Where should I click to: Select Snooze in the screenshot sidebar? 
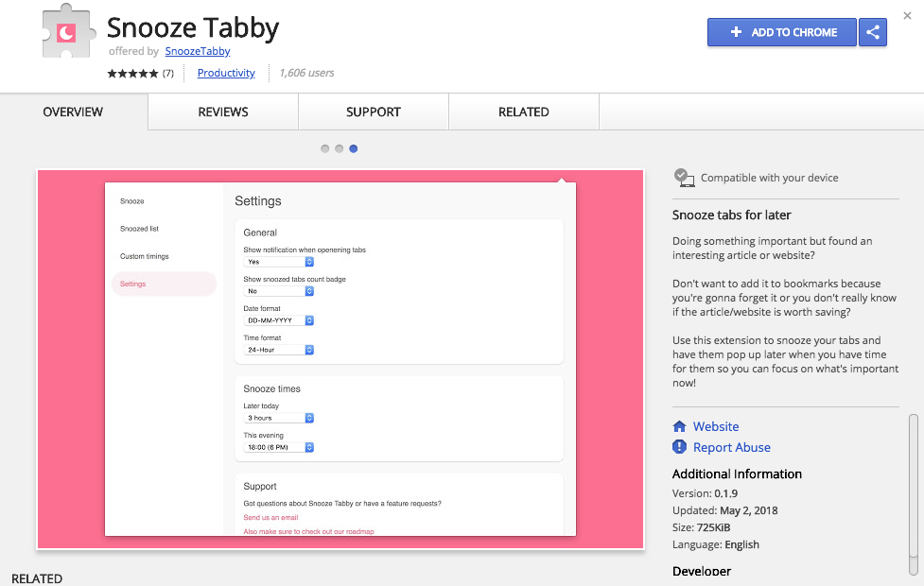(132, 201)
